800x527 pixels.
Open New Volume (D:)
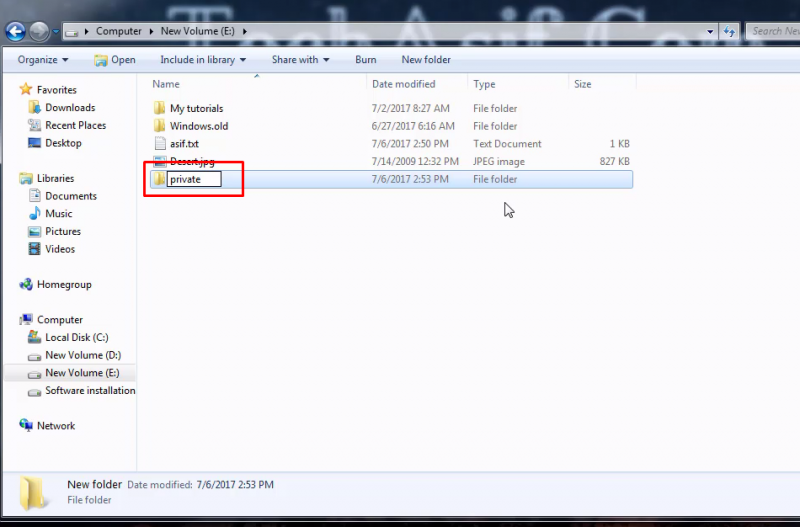(x=83, y=355)
